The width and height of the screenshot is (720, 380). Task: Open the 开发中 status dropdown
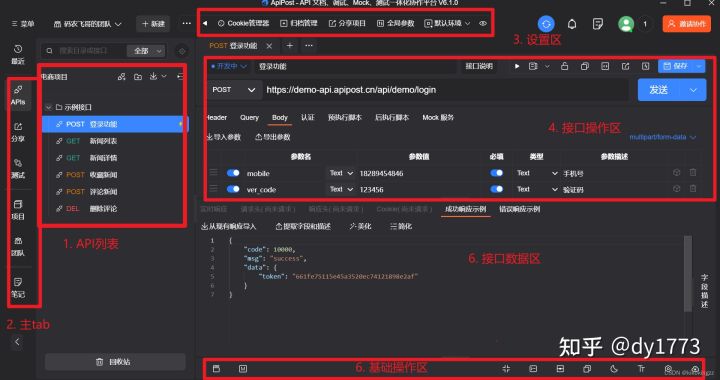coord(229,67)
